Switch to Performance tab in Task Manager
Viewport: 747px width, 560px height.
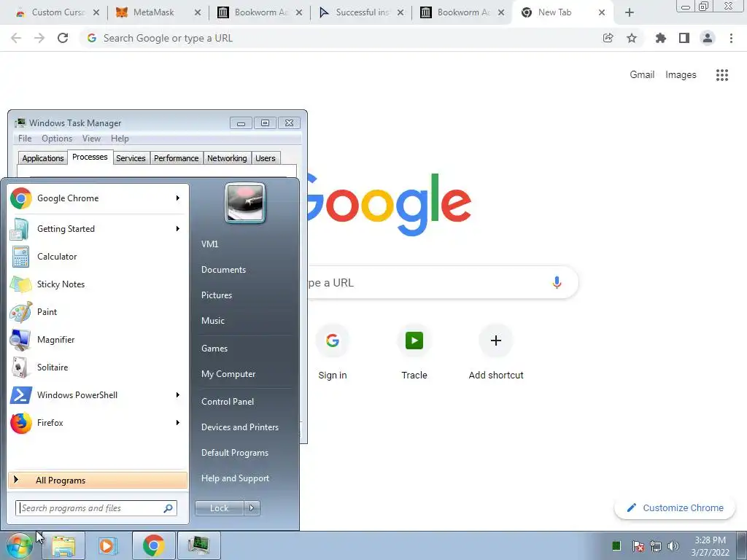pyautogui.click(x=177, y=158)
